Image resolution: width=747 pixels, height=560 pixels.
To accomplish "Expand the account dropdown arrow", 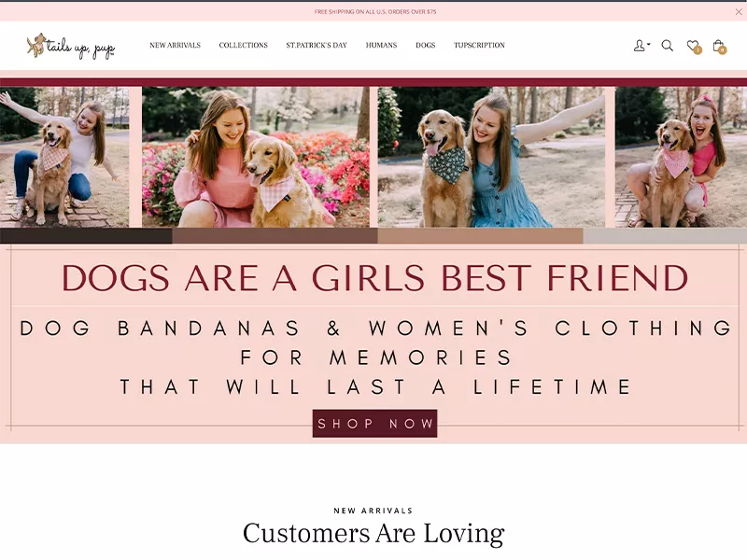I will (648, 44).
